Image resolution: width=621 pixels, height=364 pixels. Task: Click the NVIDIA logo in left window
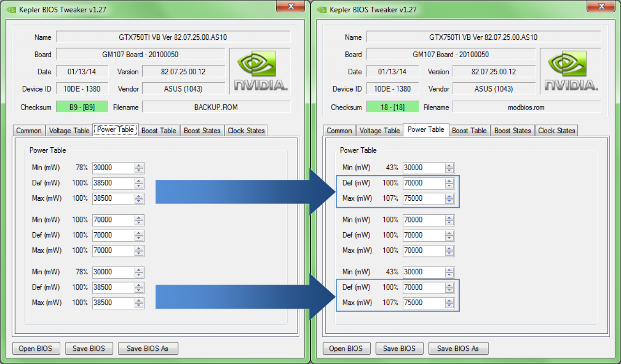tap(261, 71)
